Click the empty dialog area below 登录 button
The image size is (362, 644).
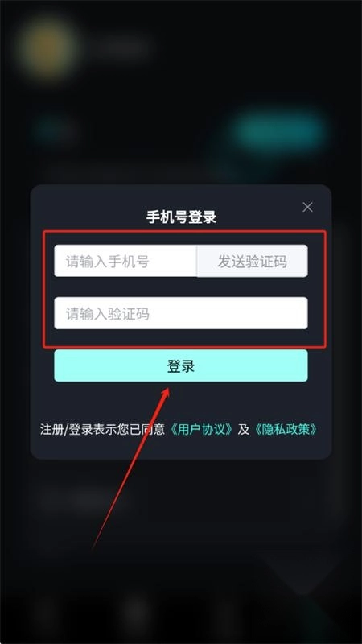coord(181,400)
